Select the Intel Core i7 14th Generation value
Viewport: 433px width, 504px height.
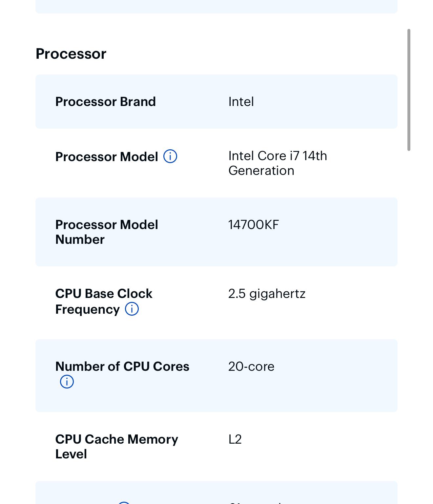click(x=278, y=163)
